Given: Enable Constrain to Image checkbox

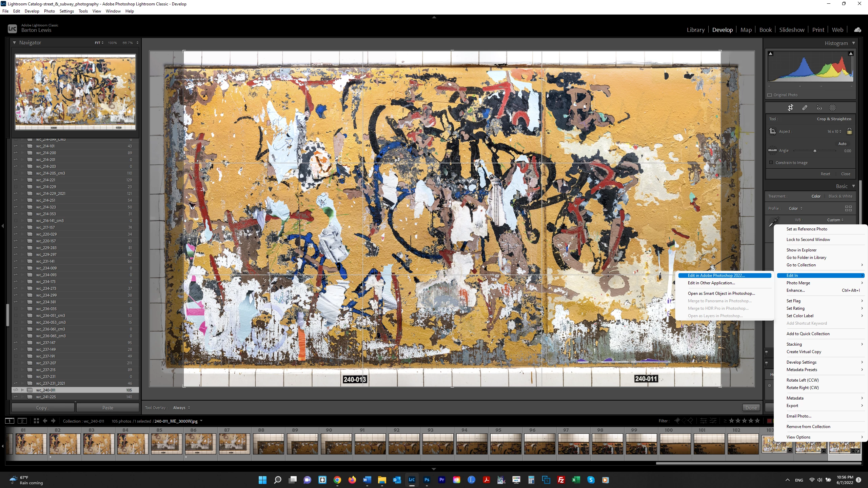Looking at the screenshot, I should click(771, 163).
